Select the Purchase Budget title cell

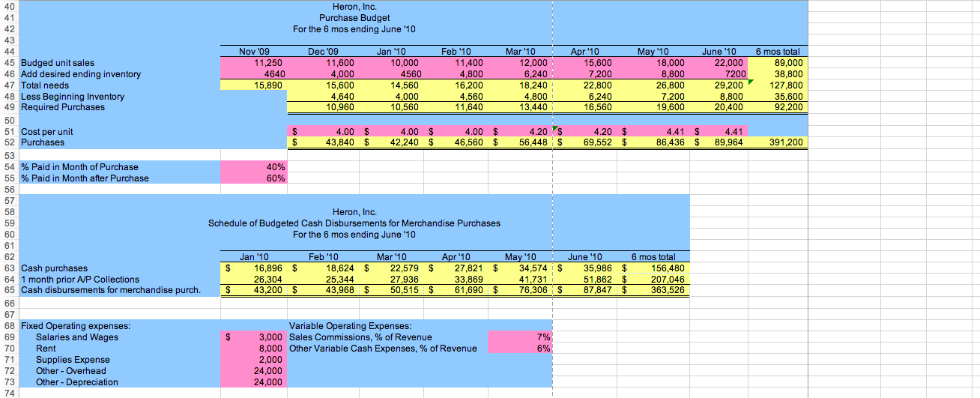click(x=354, y=17)
